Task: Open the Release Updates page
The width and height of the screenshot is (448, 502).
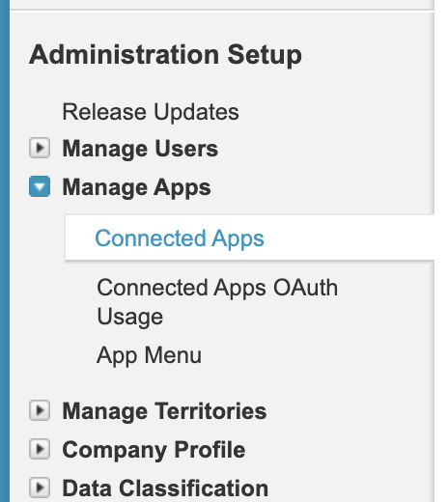Action: click(x=151, y=112)
